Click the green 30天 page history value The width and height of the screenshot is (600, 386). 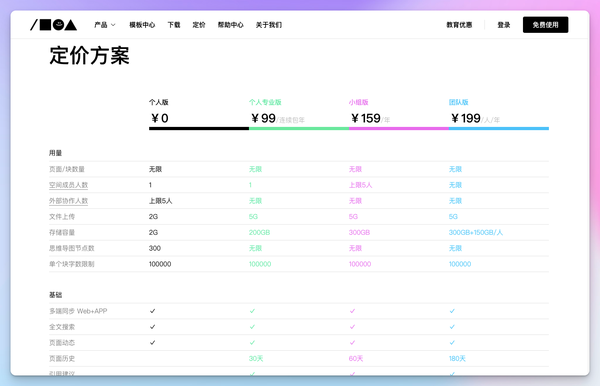point(256,358)
